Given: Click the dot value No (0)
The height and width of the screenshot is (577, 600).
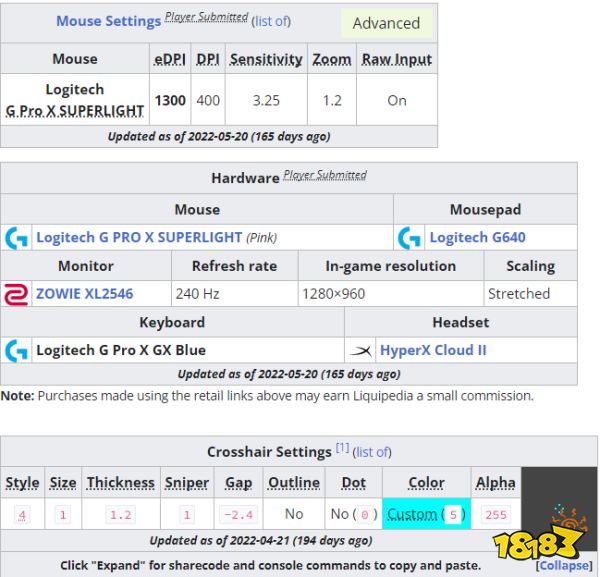Looking at the screenshot, I should 354,514.
